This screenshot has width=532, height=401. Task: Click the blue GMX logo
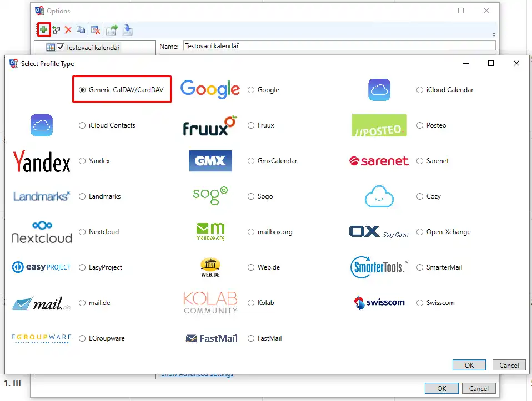[210, 161]
